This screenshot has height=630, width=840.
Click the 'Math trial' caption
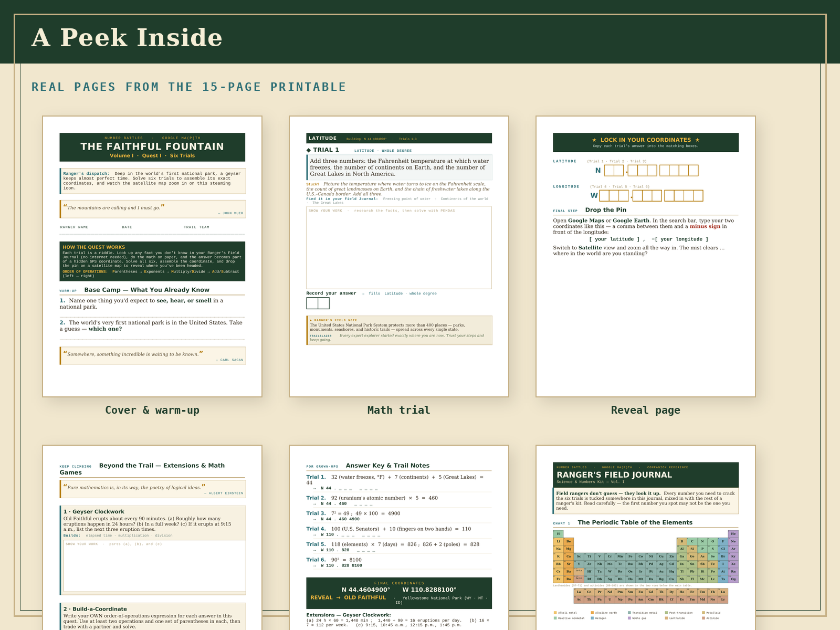click(399, 410)
